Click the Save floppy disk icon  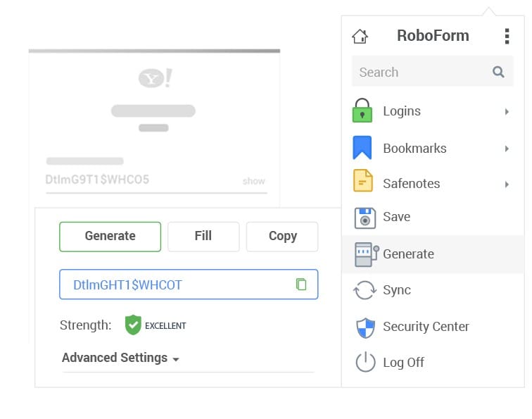[365, 218]
